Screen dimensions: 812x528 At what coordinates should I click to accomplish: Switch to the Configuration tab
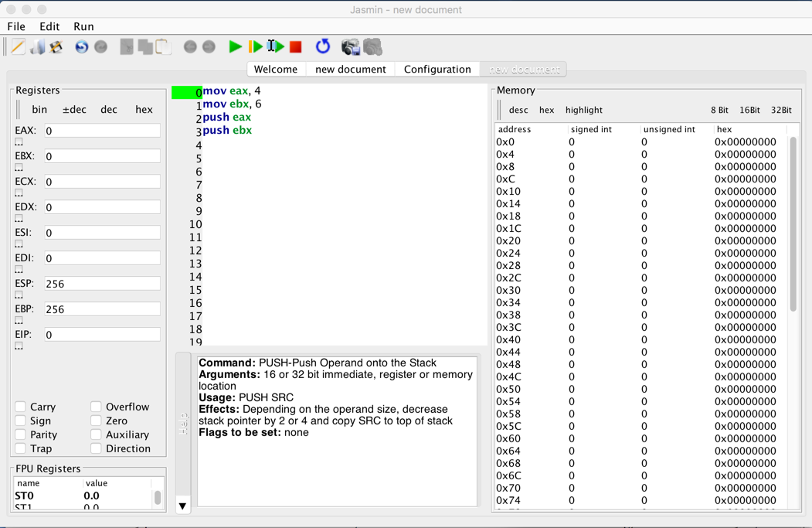tap(437, 70)
